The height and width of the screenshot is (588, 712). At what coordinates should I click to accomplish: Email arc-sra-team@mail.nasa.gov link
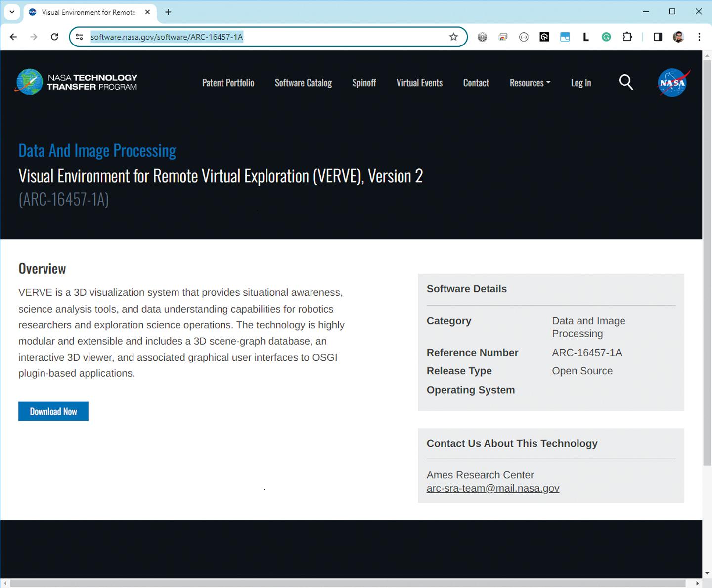[x=493, y=488]
